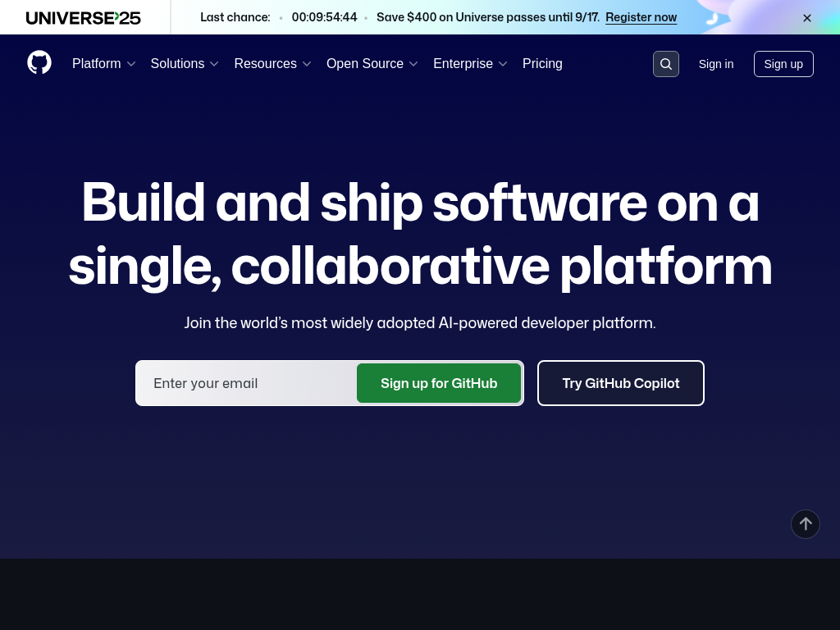The image size is (840, 630).
Task: Open the Open Source navigation menu
Action: pyautogui.click(x=372, y=64)
